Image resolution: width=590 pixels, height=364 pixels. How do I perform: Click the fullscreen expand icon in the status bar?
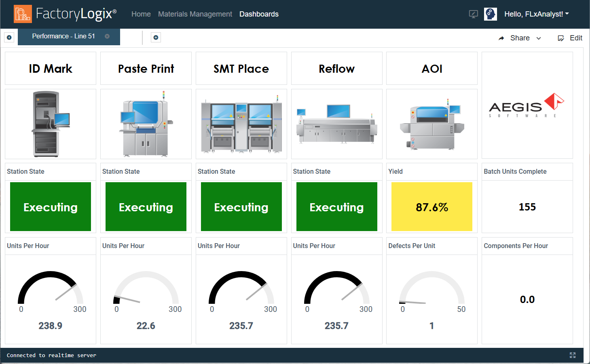(x=573, y=355)
